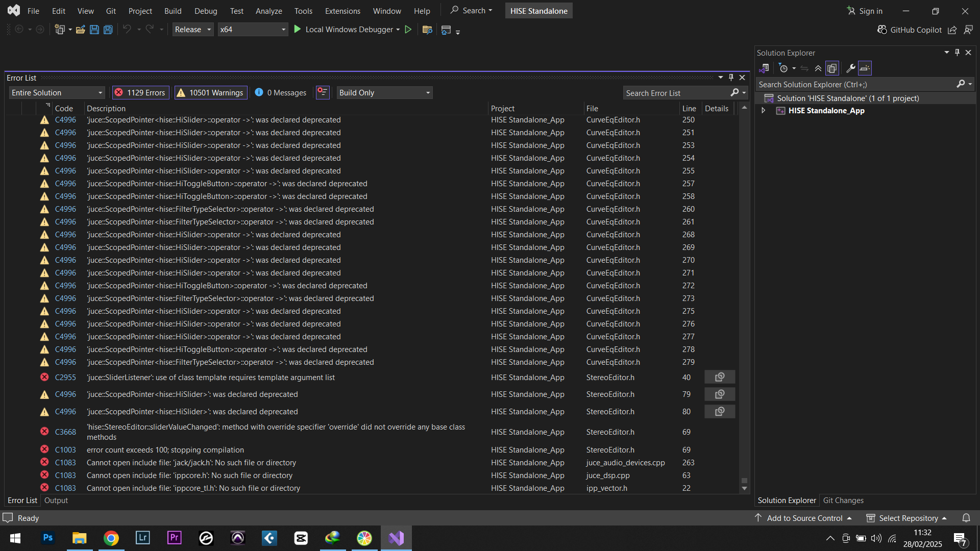
Task: Toggle the 1129 Errors filter
Action: tap(140, 92)
